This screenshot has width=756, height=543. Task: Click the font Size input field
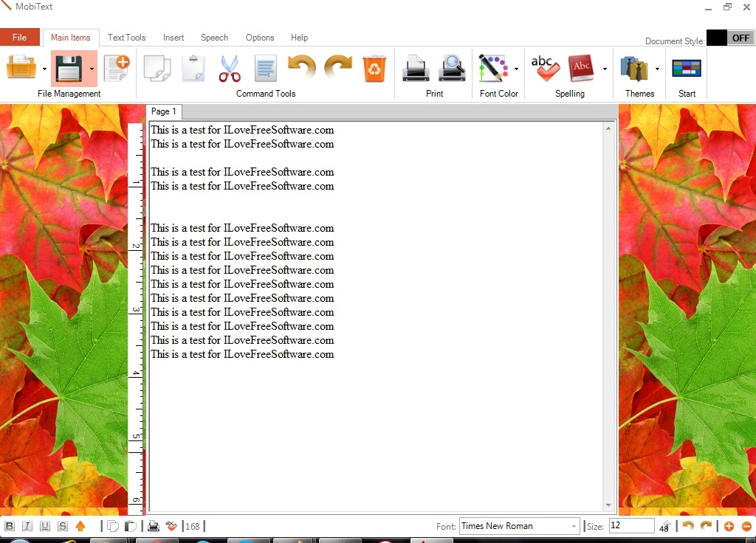point(632,525)
